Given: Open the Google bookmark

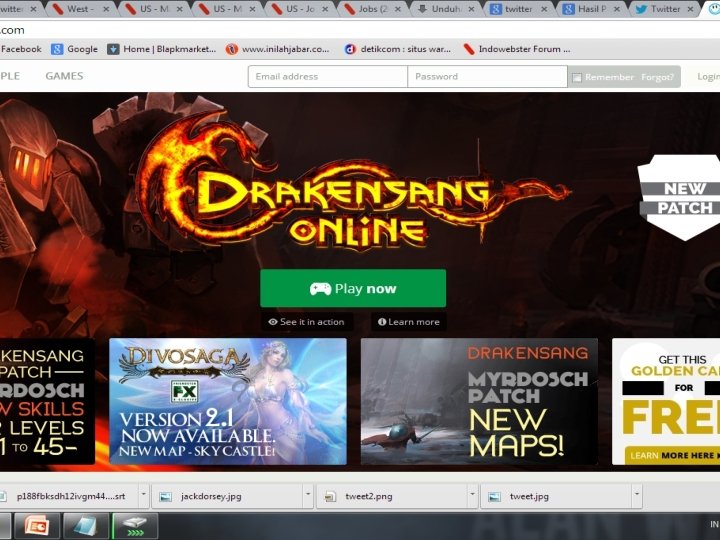Looking at the screenshot, I should (x=74, y=49).
